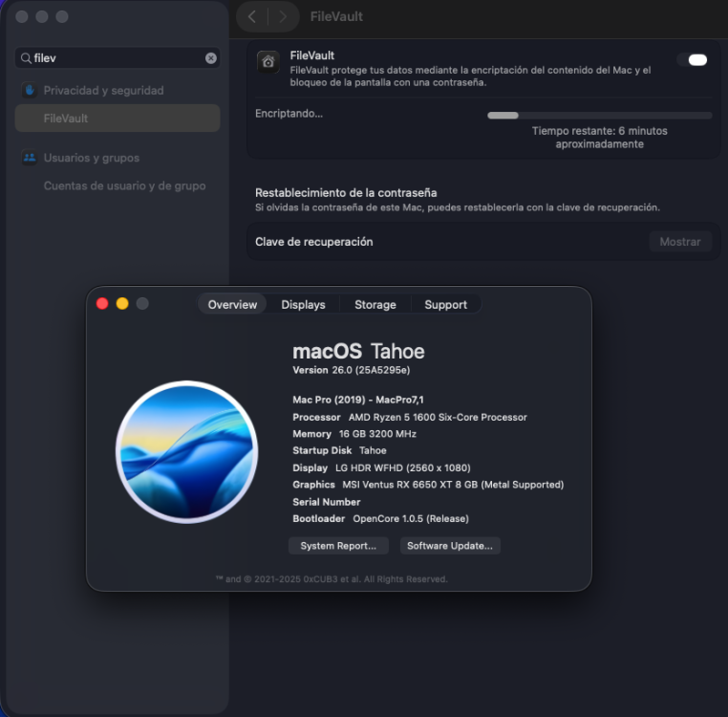Click the MSI Ventus RX 6650 XT graphics text
This screenshot has width=728, height=717.
click(453, 485)
